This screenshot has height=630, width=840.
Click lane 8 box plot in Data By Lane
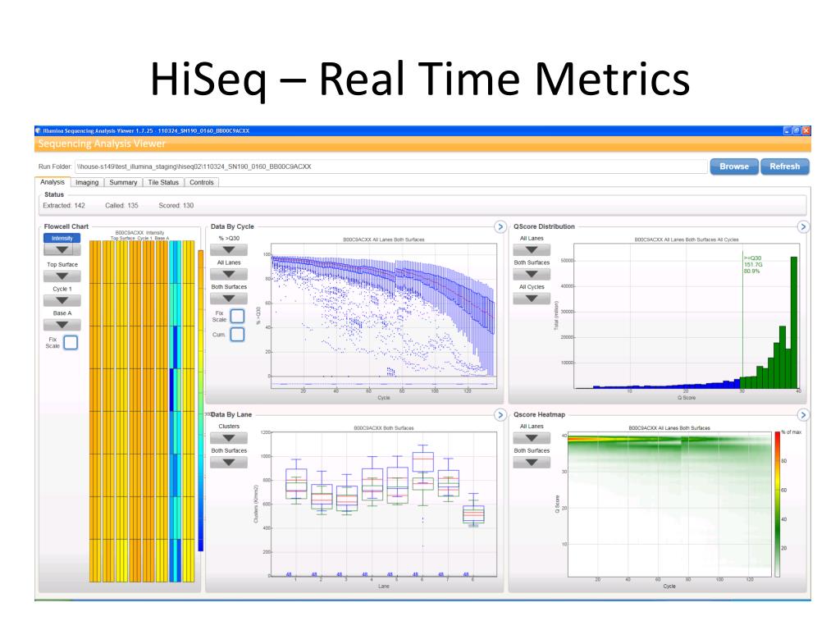point(473,510)
